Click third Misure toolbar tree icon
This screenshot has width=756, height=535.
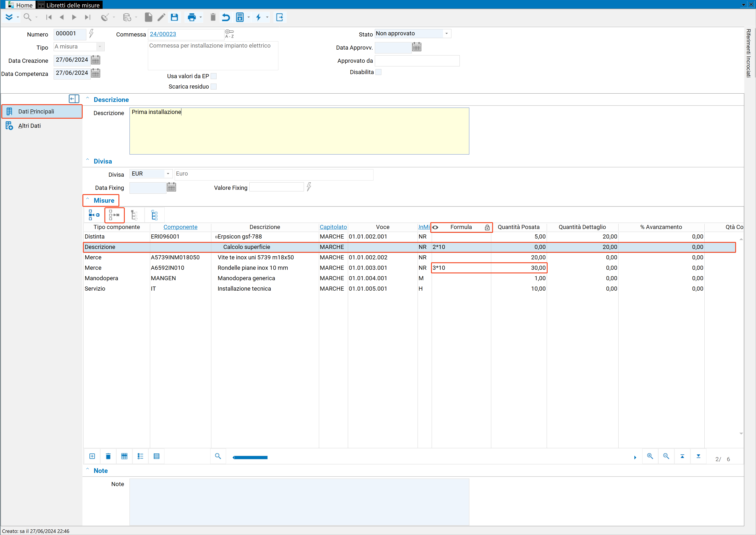point(134,215)
